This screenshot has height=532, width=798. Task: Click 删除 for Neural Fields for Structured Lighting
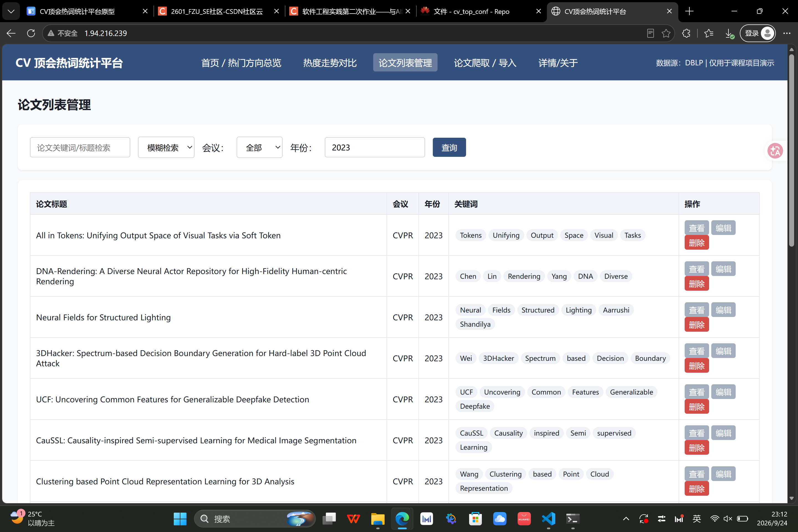(x=697, y=325)
